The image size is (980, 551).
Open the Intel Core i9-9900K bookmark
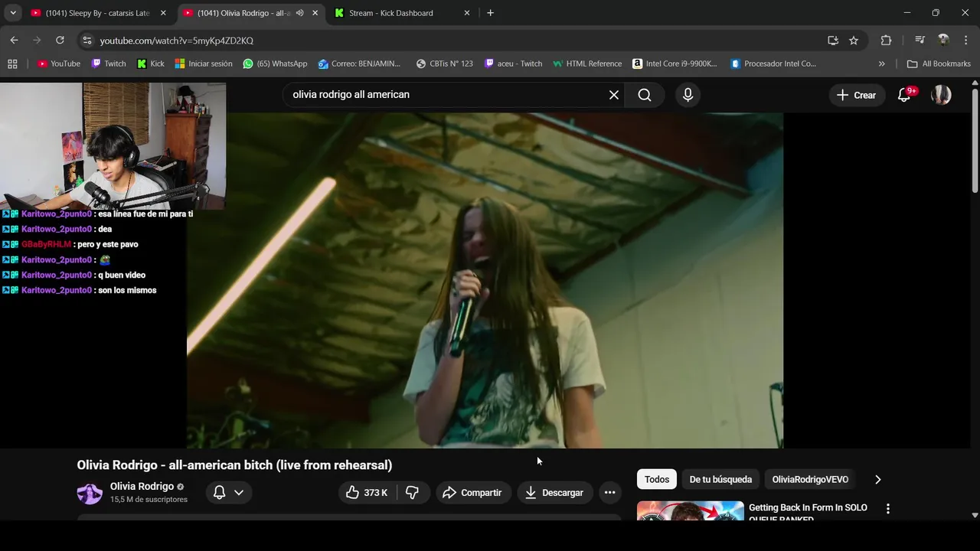click(x=675, y=64)
